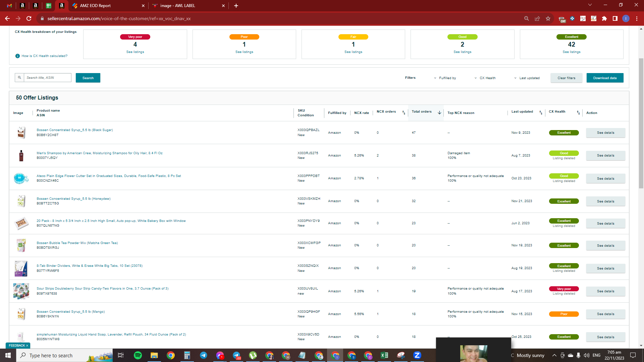This screenshot has height=362, width=644.
Task: Click the info icon beside CX Health calculated
Action: (x=17, y=56)
